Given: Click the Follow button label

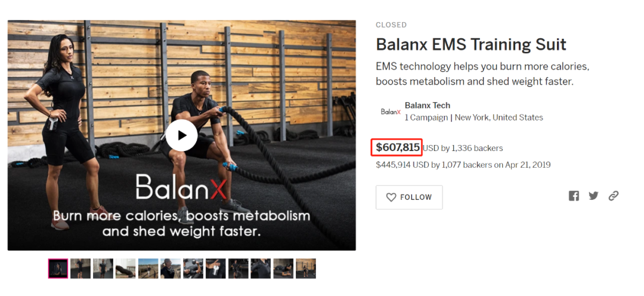Looking at the screenshot, I should point(416,198).
